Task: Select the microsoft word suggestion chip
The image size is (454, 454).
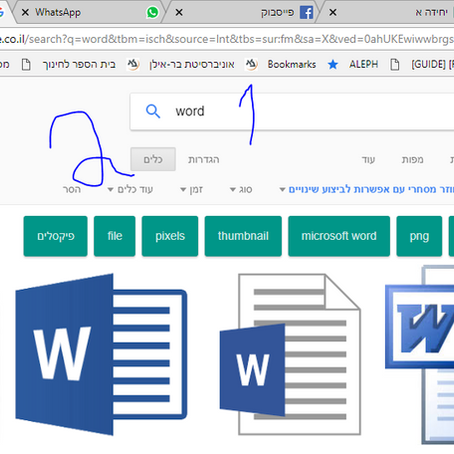Action: [339, 236]
